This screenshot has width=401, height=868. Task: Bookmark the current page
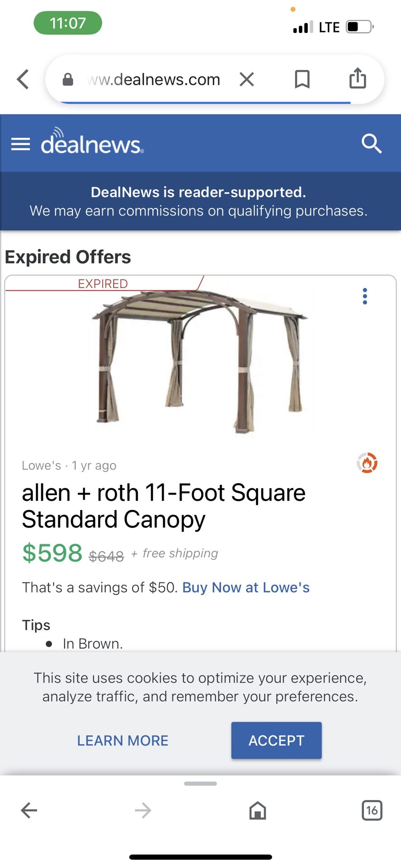(302, 79)
